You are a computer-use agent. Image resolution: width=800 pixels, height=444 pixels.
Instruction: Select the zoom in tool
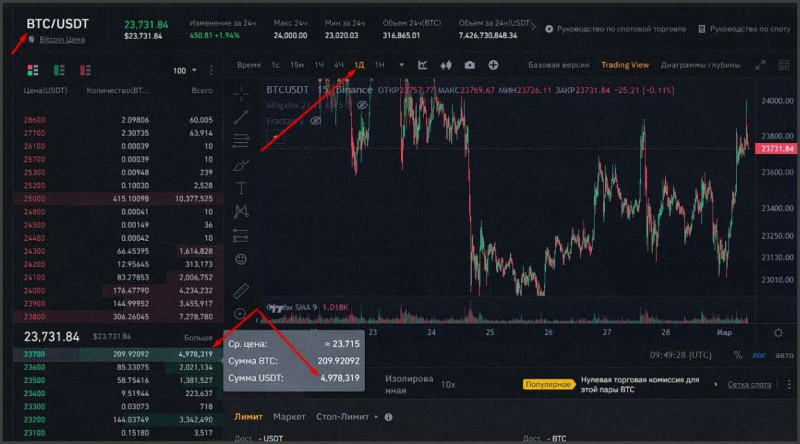tap(240, 314)
